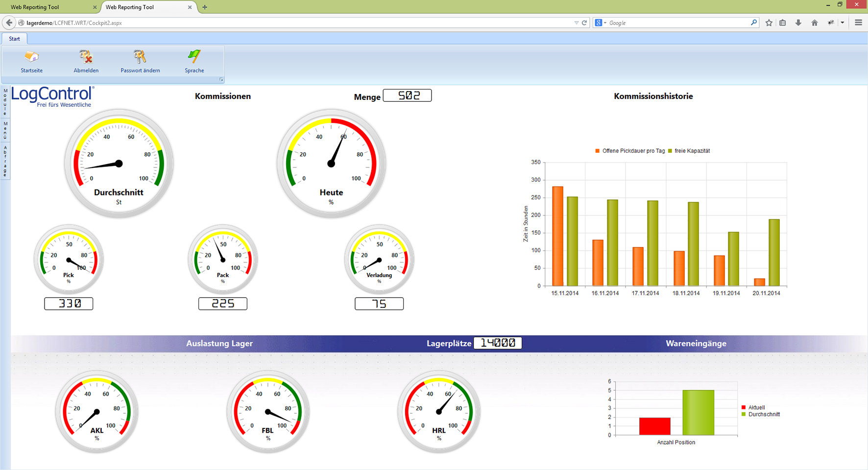The image size is (868, 470).
Task: Open Passwort ändern keys icon
Action: coord(140,57)
